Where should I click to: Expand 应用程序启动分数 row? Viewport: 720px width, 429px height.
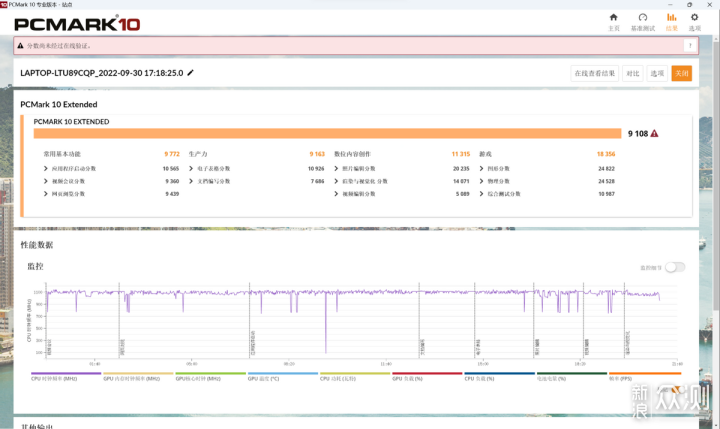(45, 169)
